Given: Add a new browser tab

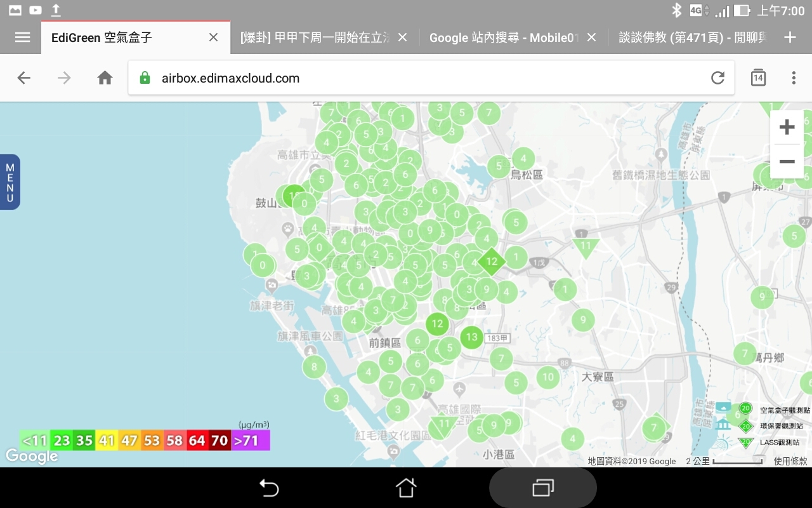Looking at the screenshot, I should 790,37.
